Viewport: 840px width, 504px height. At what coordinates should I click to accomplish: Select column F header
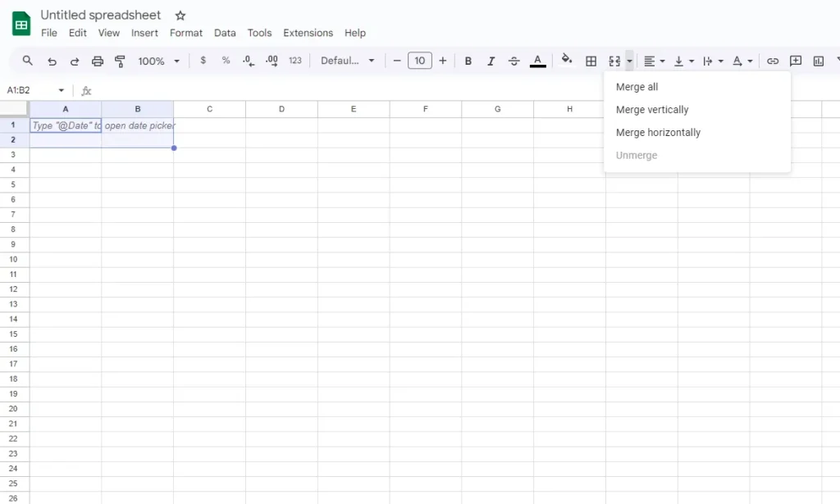pos(426,109)
